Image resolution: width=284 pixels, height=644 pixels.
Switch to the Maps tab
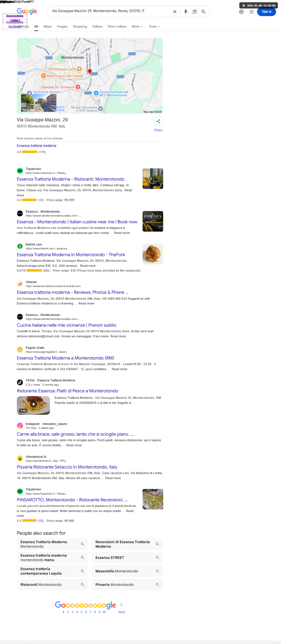click(x=47, y=26)
